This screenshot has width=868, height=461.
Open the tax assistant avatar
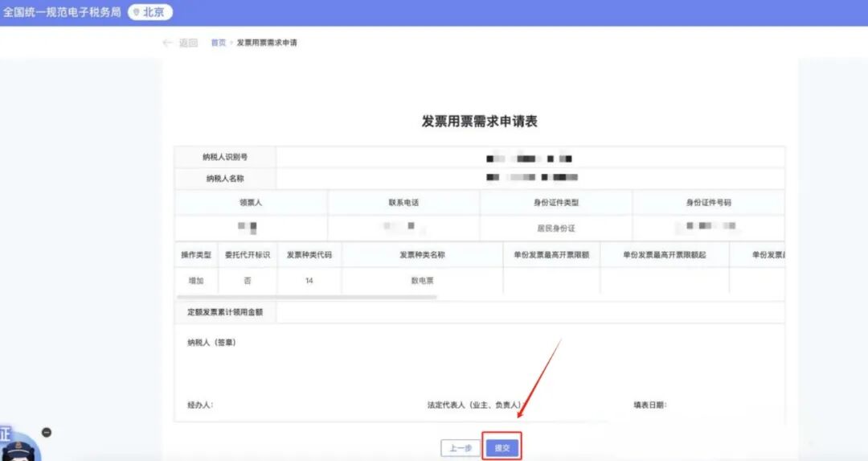coord(16,446)
